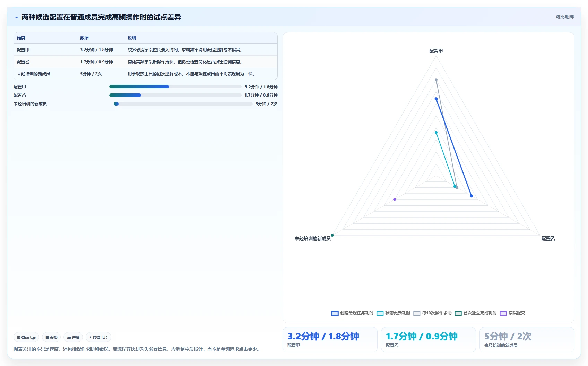Open the 5分钟 / 2次 data card
The width and height of the screenshot is (588, 366).
pos(527,340)
